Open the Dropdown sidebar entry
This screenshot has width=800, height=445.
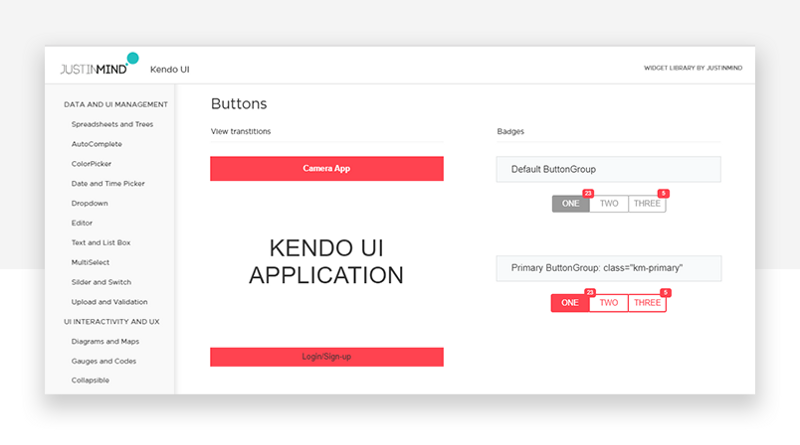coord(89,203)
